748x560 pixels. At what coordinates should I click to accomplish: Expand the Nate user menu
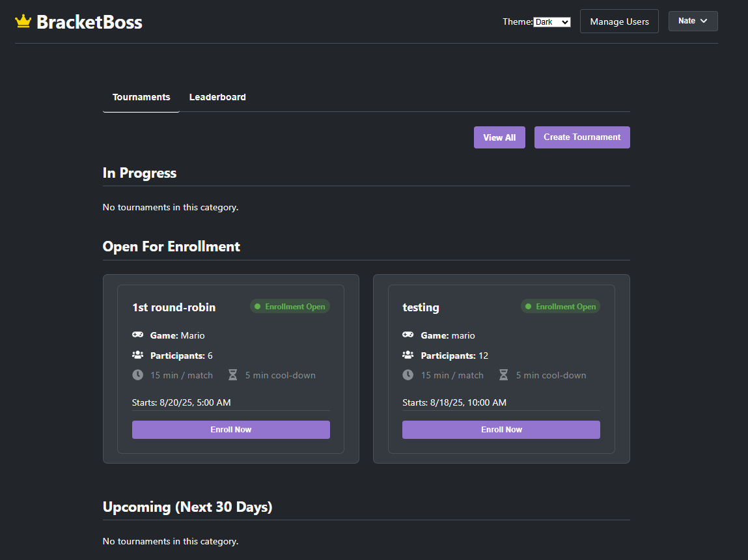(x=693, y=21)
